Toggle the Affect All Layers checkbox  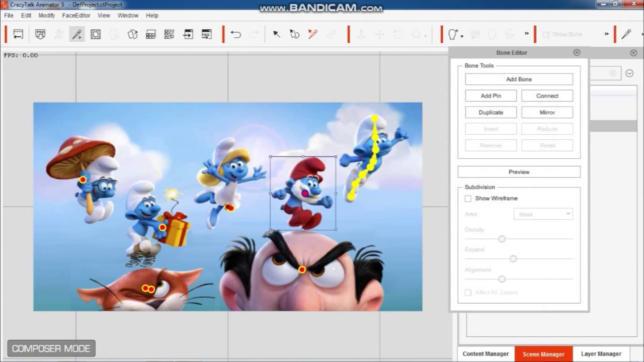(468, 293)
